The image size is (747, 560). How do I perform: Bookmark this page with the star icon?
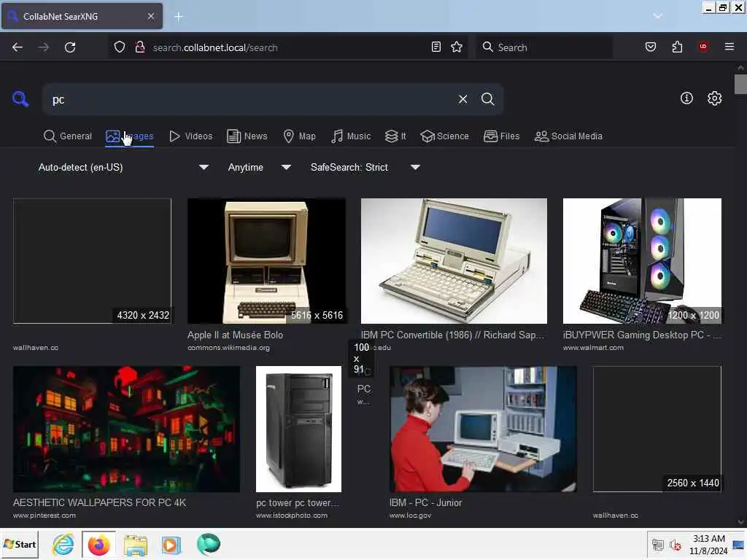click(457, 47)
